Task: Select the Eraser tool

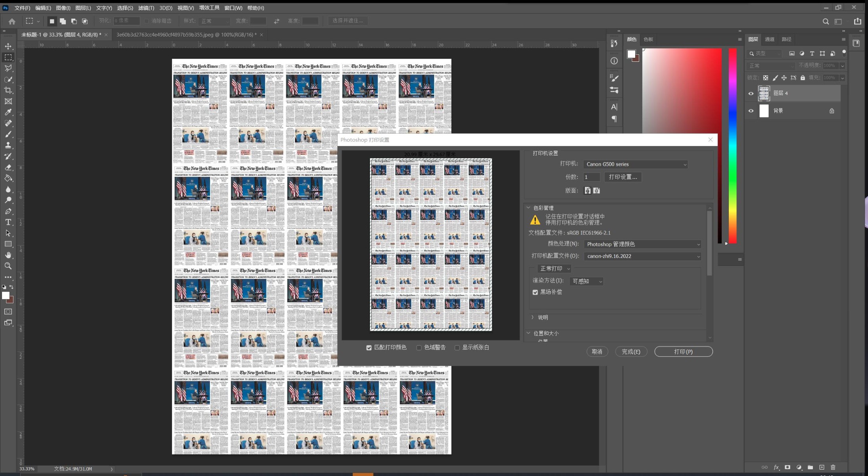Action: [8, 167]
